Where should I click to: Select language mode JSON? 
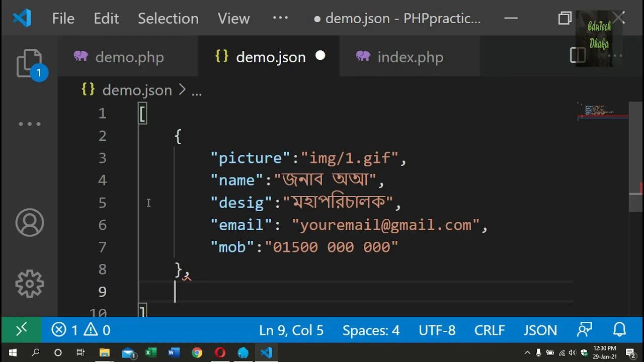(x=540, y=330)
